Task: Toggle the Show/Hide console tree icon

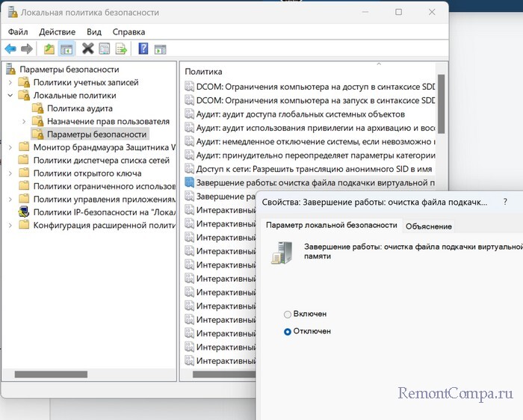Action: [x=66, y=49]
